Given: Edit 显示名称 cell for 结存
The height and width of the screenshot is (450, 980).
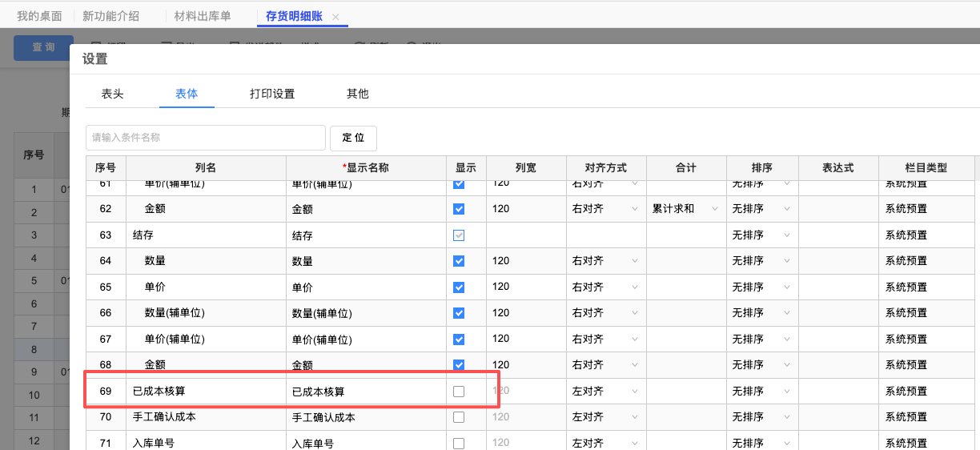Looking at the screenshot, I should 366,235.
